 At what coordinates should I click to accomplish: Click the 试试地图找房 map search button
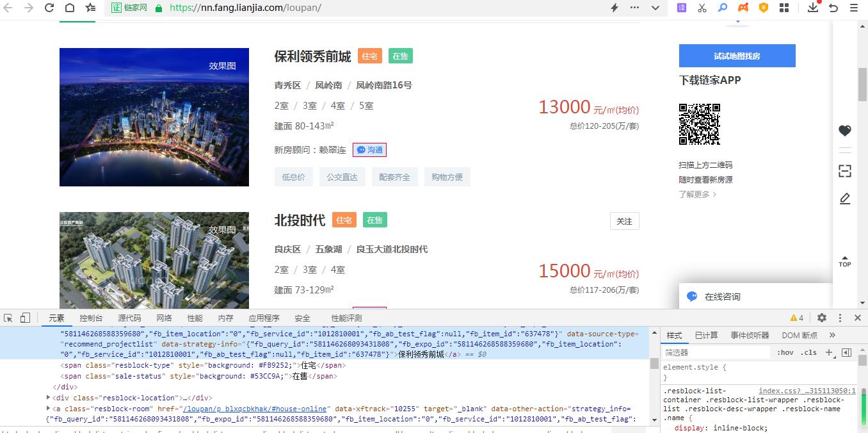coord(737,56)
